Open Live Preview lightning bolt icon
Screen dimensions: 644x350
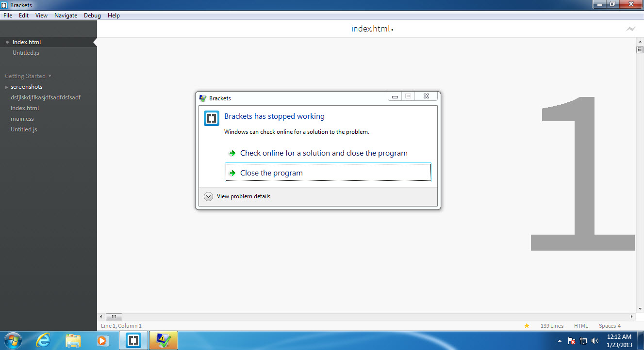[x=630, y=29]
